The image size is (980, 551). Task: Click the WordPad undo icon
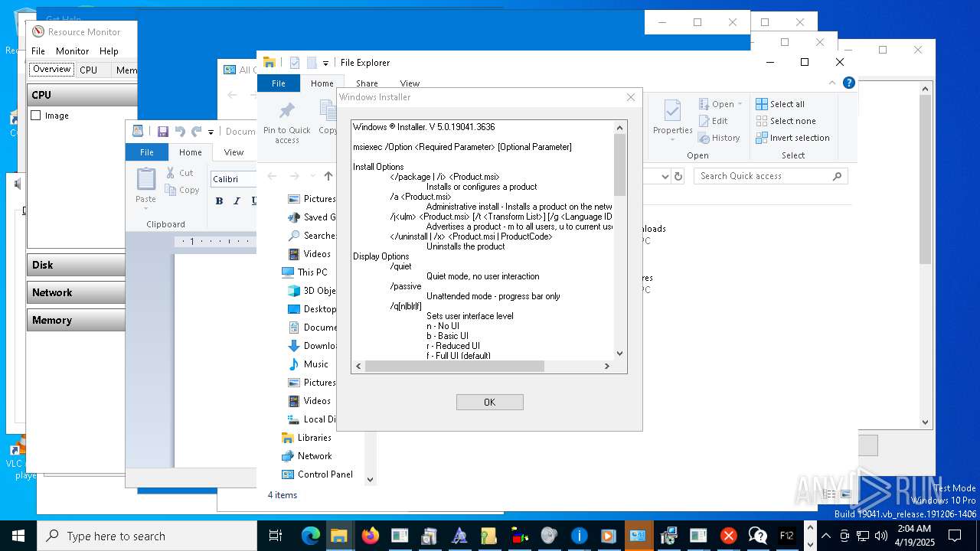point(180,132)
